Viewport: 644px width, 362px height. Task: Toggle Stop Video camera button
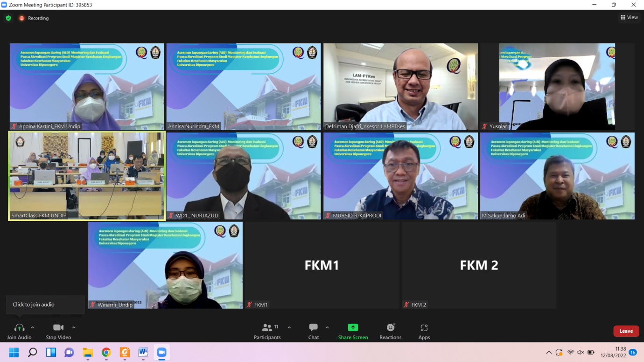[58, 328]
